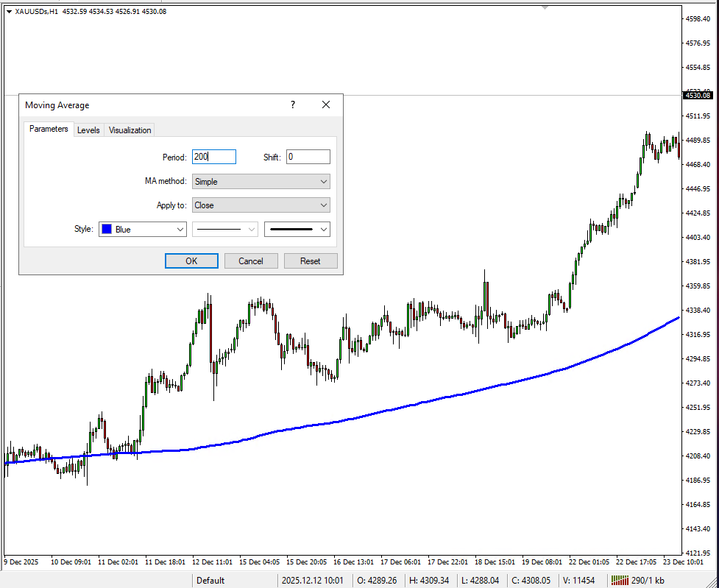The width and height of the screenshot is (719, 588).
Task: Switch to the Levels tab
Action: pos(88,130)
